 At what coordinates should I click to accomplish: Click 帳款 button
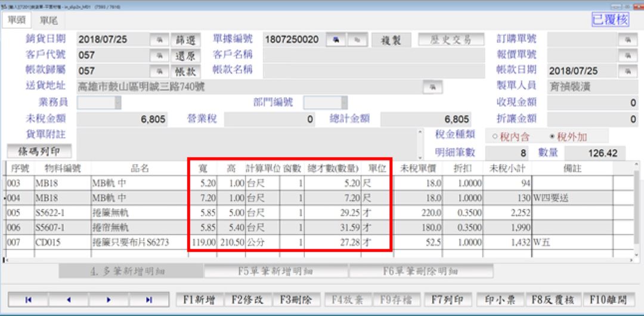(x=185, y=71)
